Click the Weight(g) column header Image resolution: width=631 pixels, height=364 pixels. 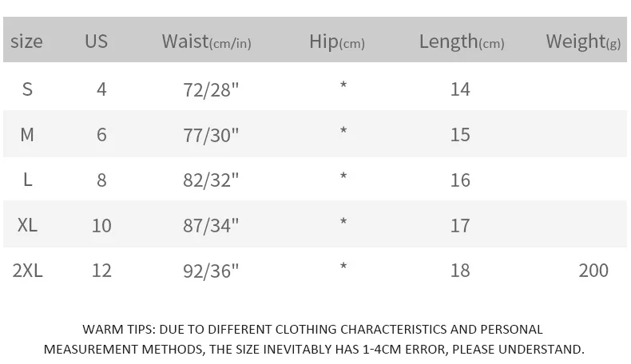pyautogui.click(x=583, y=42)
